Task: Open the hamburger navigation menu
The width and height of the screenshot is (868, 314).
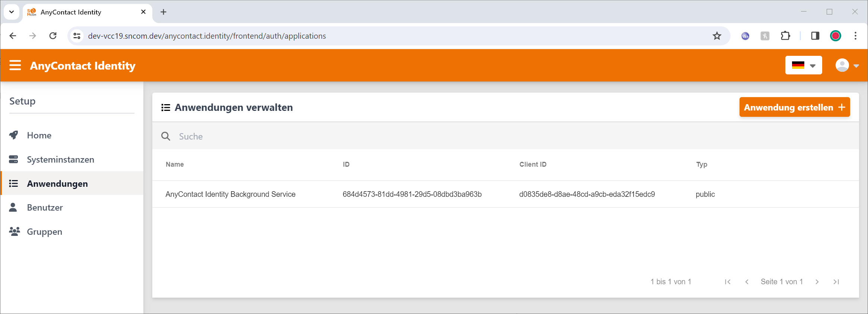Action: pos(15,65)
